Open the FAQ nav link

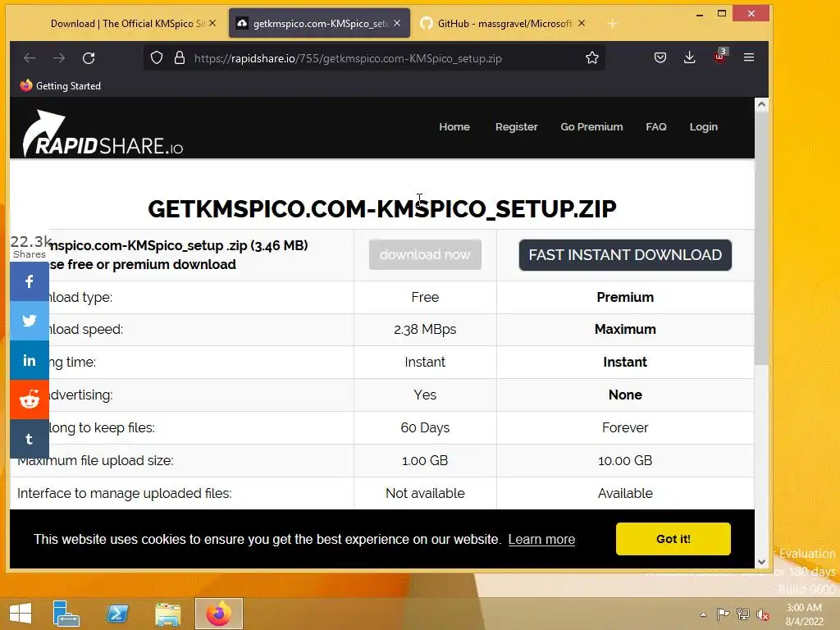656,127
